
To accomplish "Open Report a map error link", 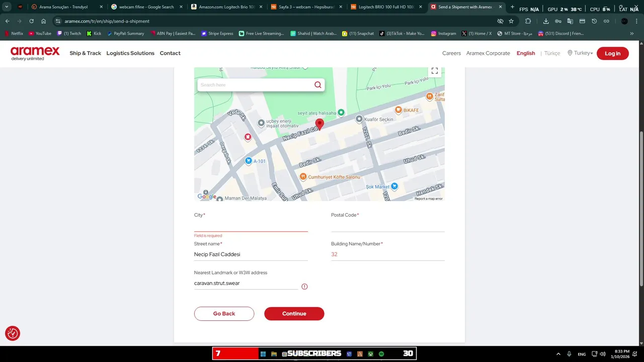I will pyautogui.click(x=429, y=199).
